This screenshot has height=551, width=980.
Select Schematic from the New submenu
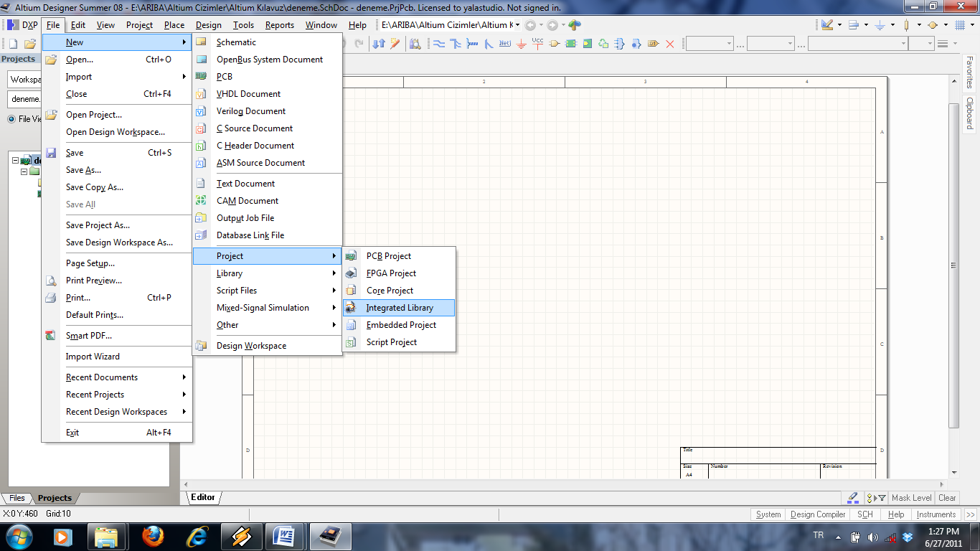[266, 42]
